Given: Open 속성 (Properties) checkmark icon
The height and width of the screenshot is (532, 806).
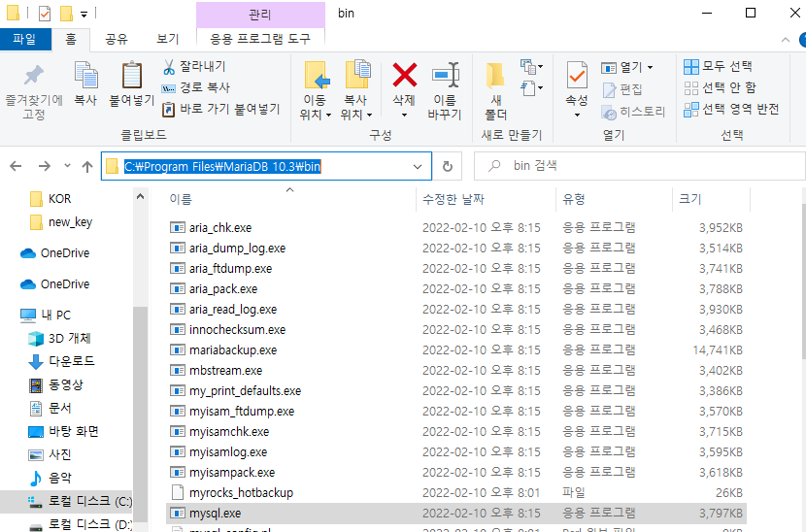Looking at the screenshot, I should coord(577,76).
